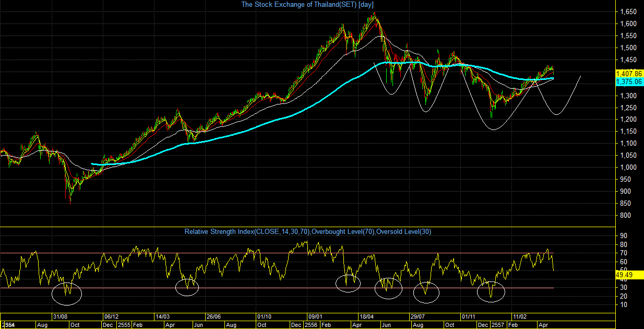Click the year label 2555 on time axis

point(124,325)
